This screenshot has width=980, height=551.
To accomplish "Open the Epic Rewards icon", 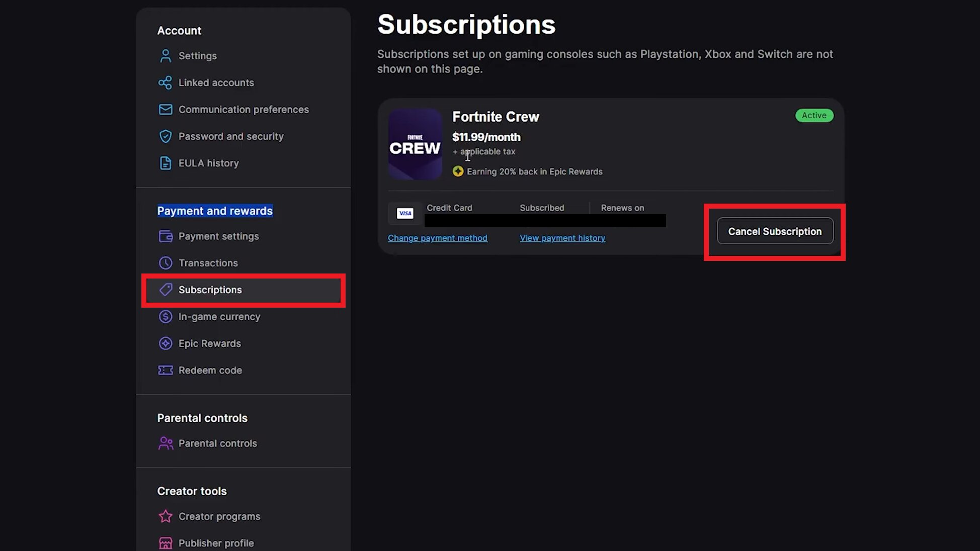I will (165, 343).
